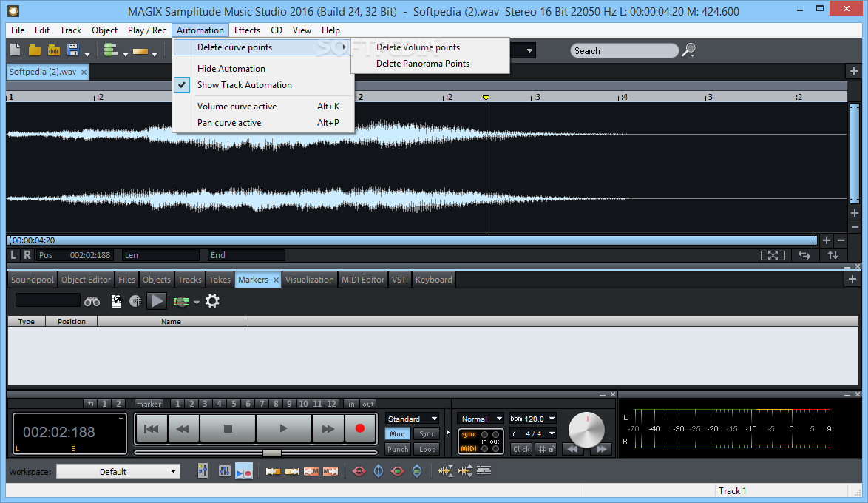Select Delete Panorama Points from submenu
The image size is (868, 503).
tap(423, 64)
